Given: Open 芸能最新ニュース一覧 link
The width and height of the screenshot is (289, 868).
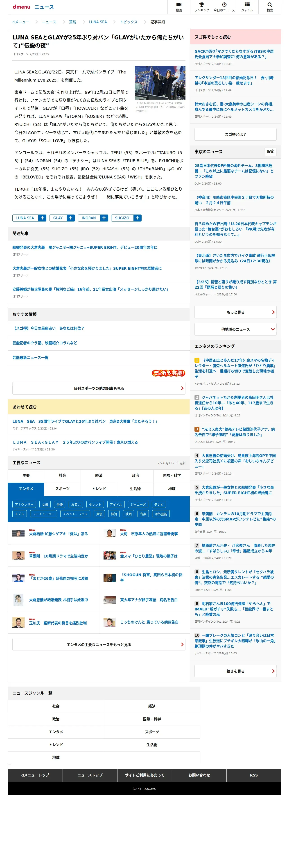Looking at the screenshot, I should (30, 358).
